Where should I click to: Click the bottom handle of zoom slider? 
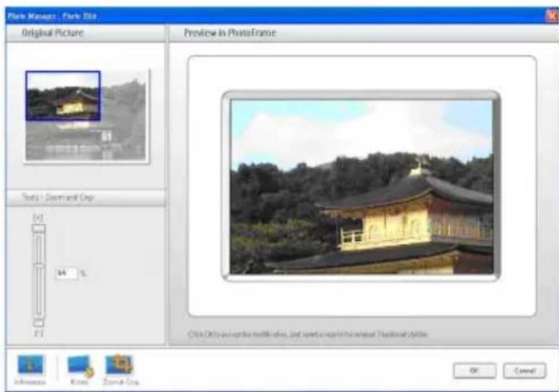tap(38, 323)
